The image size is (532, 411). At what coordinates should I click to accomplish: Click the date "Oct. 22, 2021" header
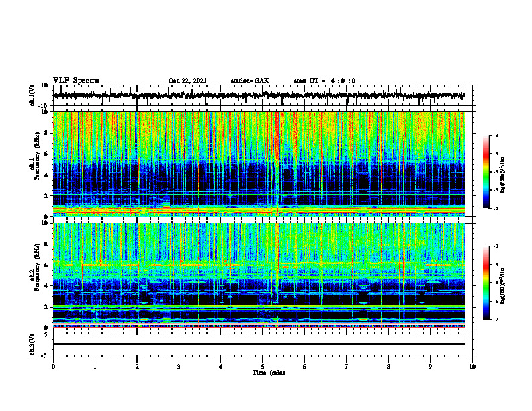pyautogui.click(x=187, y=81)
